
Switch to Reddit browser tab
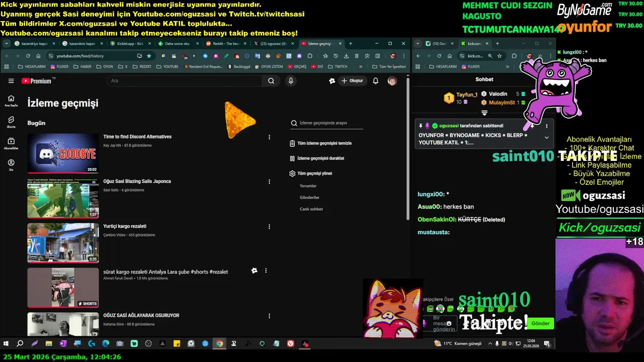tap(225, 44)
